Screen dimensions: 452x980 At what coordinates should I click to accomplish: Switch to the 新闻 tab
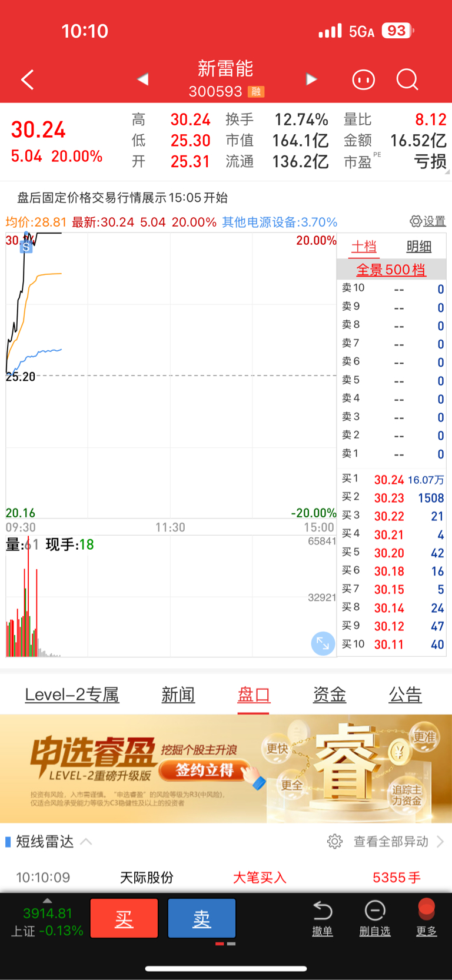(x=178, y=695)
